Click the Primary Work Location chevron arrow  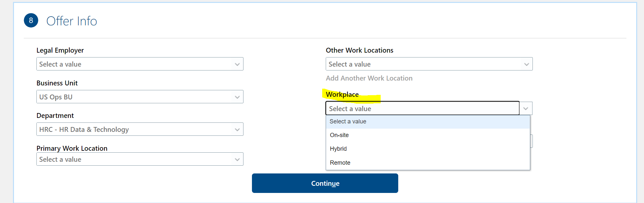point(237,159)
